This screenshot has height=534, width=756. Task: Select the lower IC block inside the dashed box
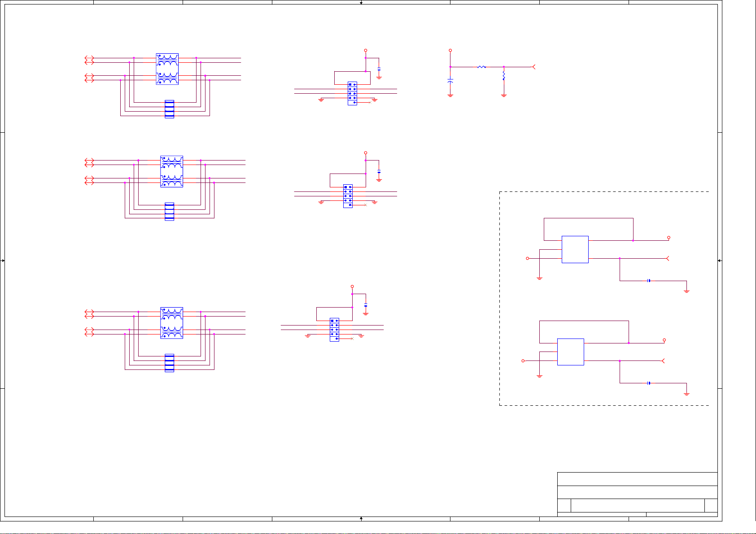click(x=571, y=352)
